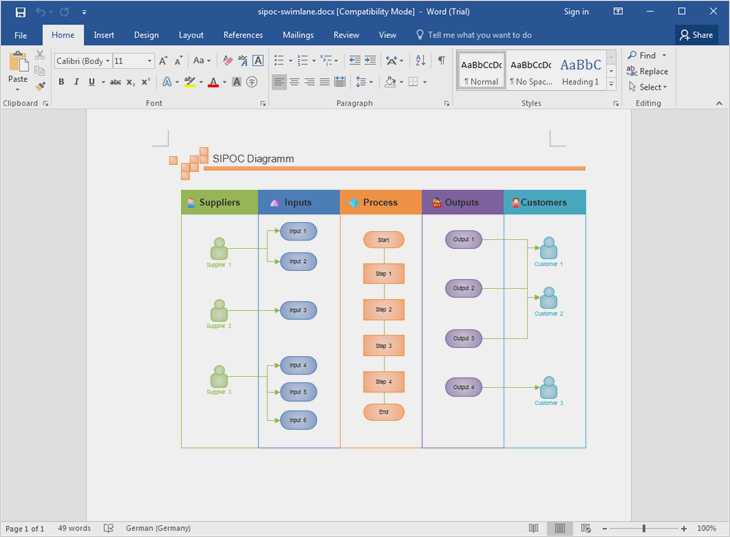Expand the Styles gallery more arrow
The height and width of the screenshot is (537, 730).
pyautogui.click(x=611, y=84)
